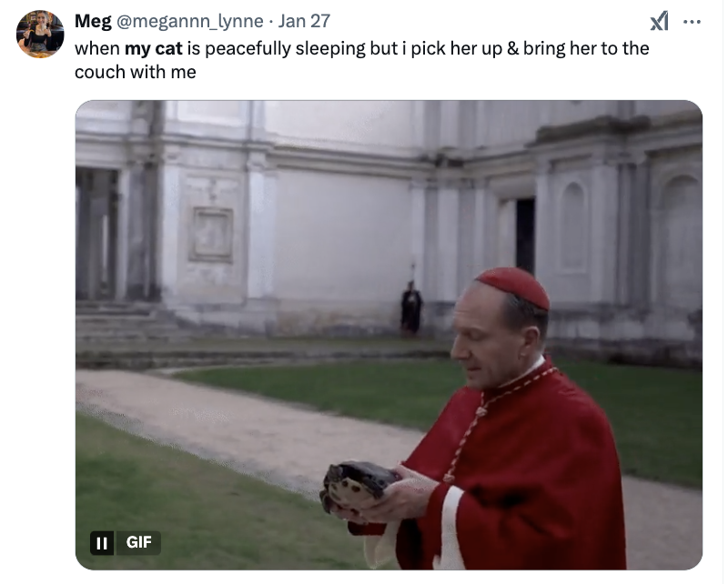Open the Jan 27 timestamp permalink
Image resolution: width=728 pixels, height=584 pixels.
pyautogui.click(x=304, y=21)
